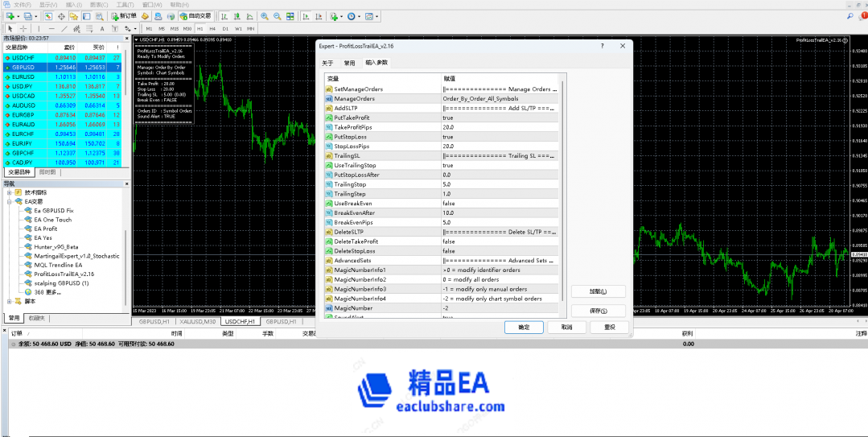Click the Templates toolbar icon
868x437 pixels.
tap(368, 16)
